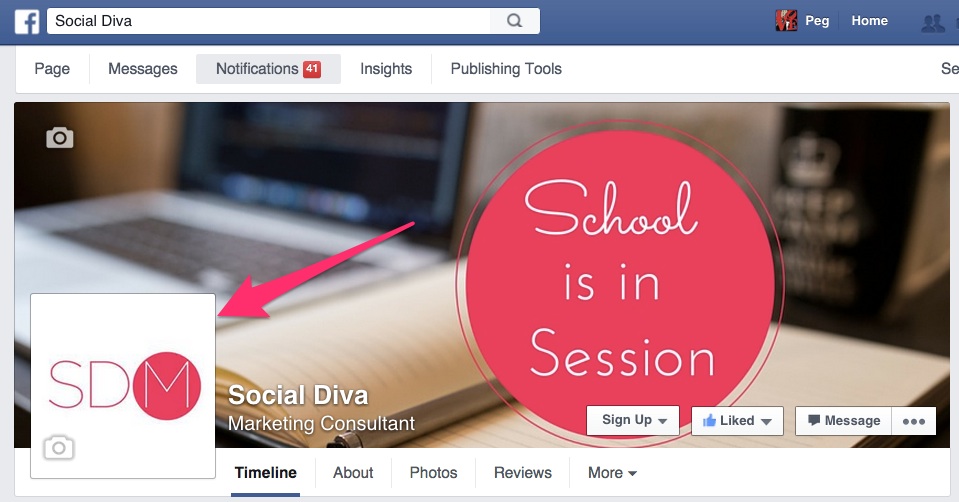Screen dimensions: 959x502
Task: Open the Photos tab
Action: pyautogui.click(x=434, y=473)
